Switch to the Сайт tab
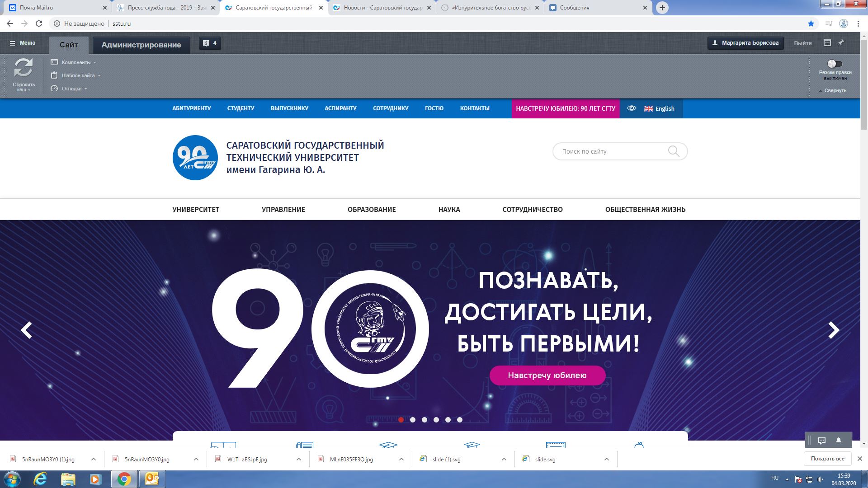This screenshot has height=488, width=868. point(69,45)
